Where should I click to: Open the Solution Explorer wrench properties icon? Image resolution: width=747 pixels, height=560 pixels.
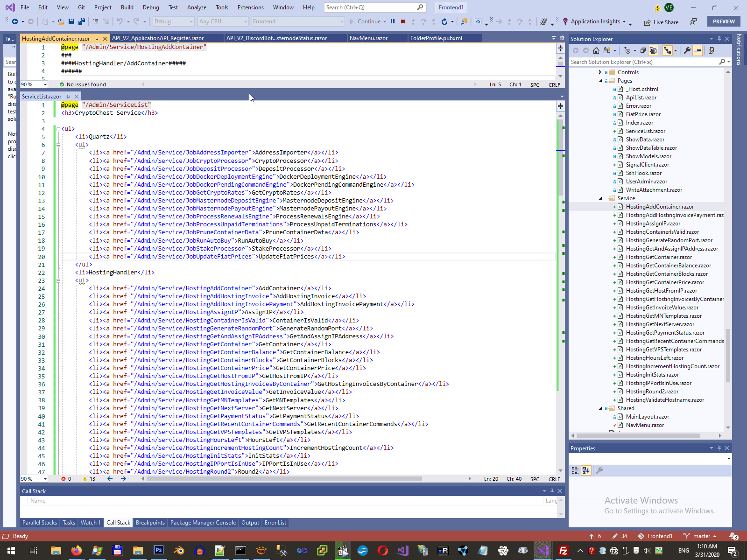point(687,50)
